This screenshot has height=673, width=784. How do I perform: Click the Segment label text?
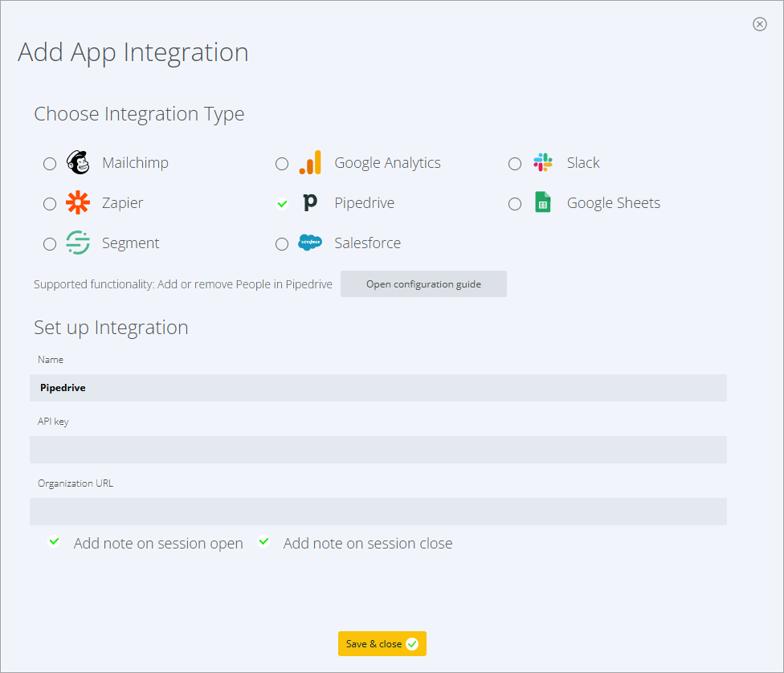point(130,243)
